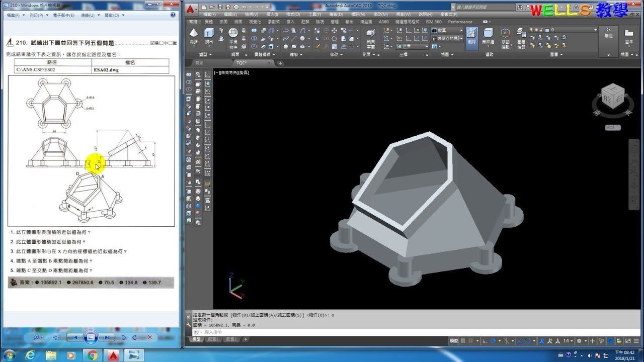
Task: Switch to the 常用 ribbon tab
Action: (193, 22)
